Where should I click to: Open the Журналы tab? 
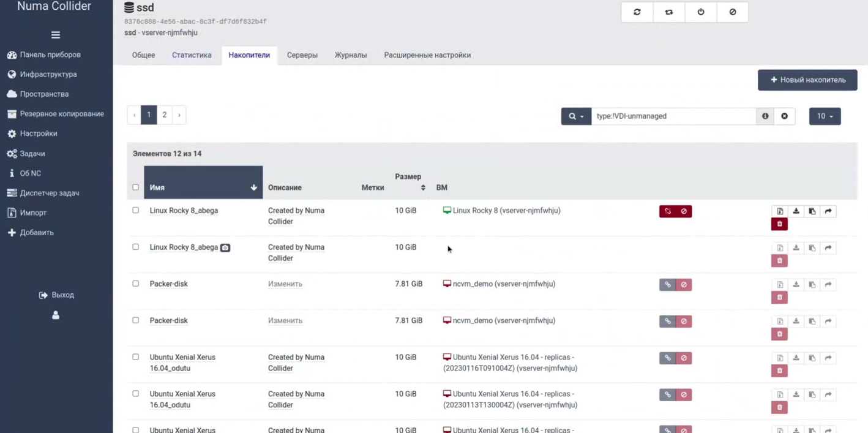[x=351, y=55]
